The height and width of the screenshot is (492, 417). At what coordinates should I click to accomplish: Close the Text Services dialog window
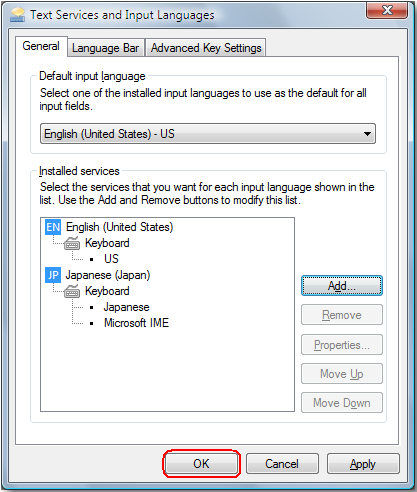pos(387,10)
